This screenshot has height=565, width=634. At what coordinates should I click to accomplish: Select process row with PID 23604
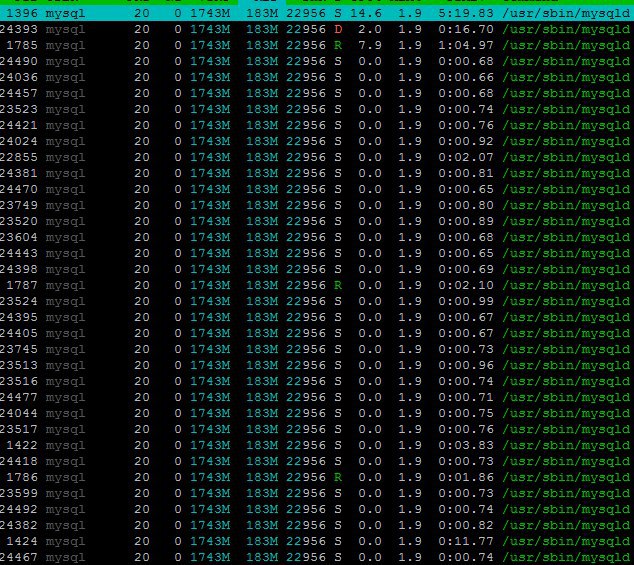(317, 237)
